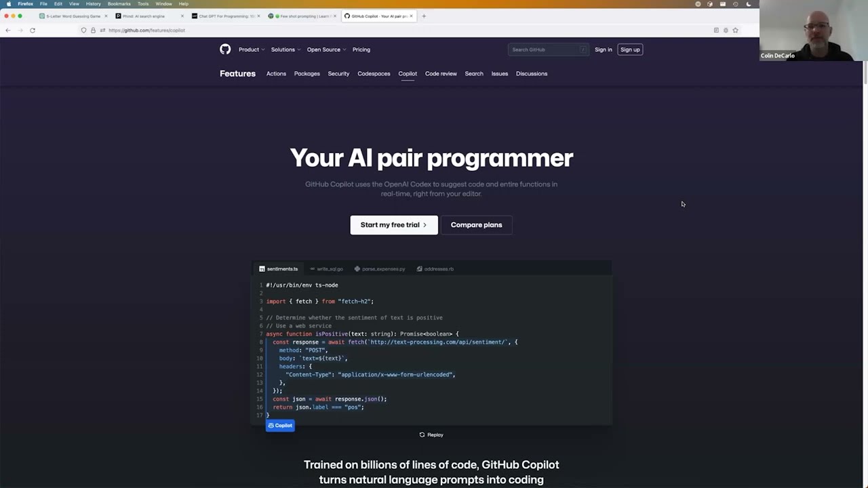Select the sentiments.ts code tab
Image resolution: width=868 pixels, height=488 pixels.
(x=279, y=269)
